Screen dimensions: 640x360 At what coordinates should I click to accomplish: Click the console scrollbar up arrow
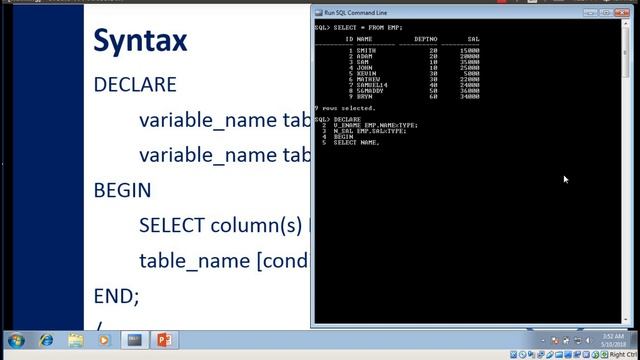(x=625, y=24)
